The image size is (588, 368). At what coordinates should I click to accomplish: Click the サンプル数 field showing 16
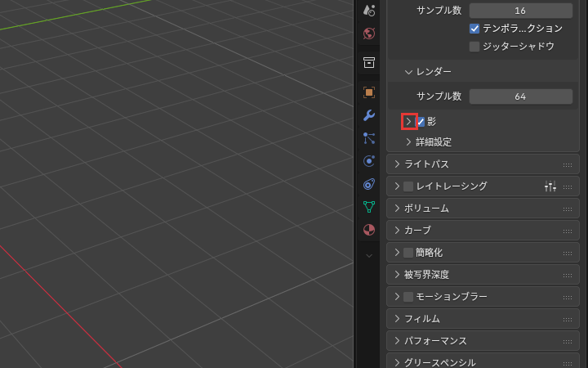click(521, 11)
